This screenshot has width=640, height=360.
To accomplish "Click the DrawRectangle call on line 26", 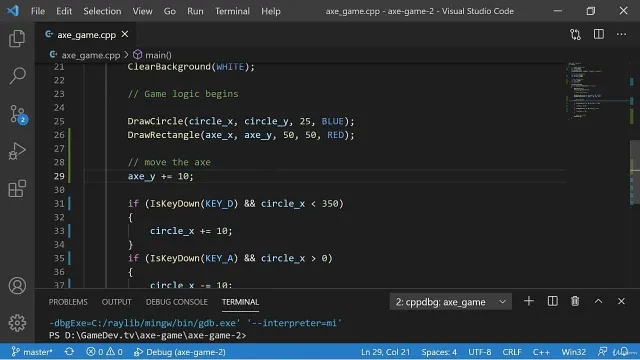I will 241,135.
